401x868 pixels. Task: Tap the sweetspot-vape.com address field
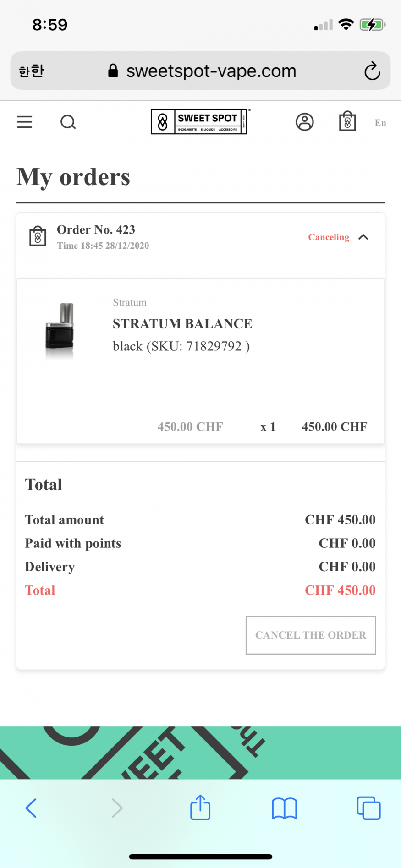pyautogui.click(x=211, y=71)
